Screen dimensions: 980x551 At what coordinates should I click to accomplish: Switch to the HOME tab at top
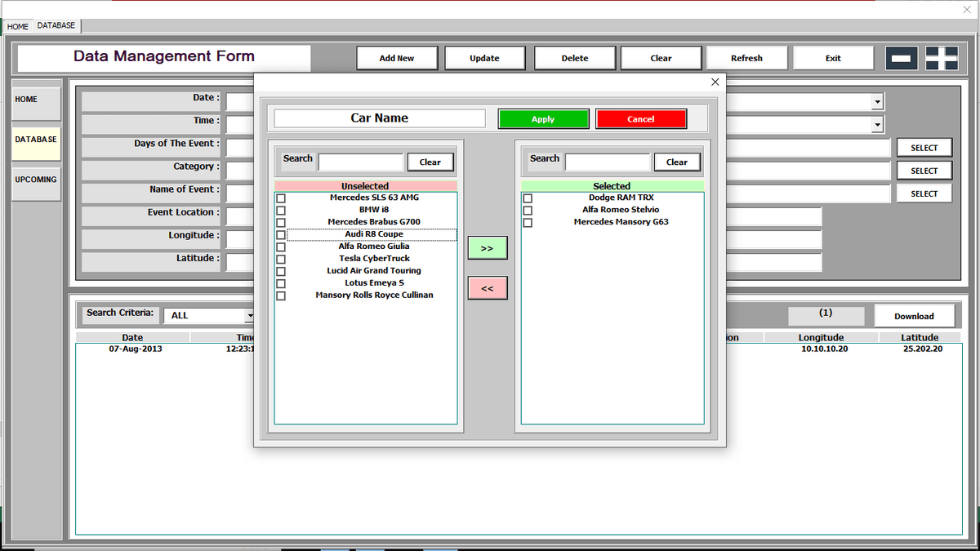pyautogui.click(x=17, y=26)
